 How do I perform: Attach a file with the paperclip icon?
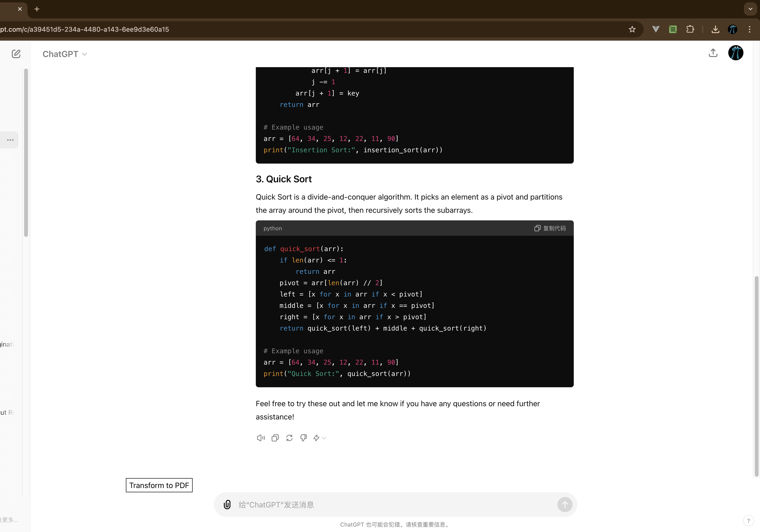pyautogui.click(x=227, y=505)
